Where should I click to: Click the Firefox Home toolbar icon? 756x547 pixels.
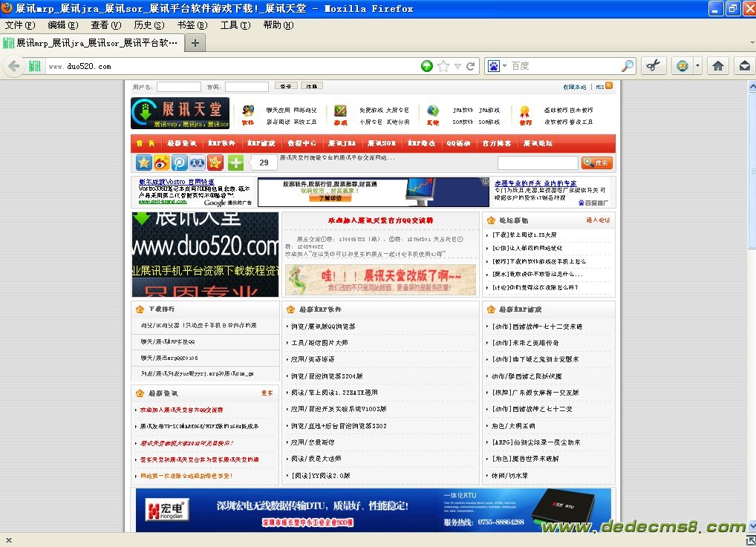pyautogui.click(x=717, y=66)
